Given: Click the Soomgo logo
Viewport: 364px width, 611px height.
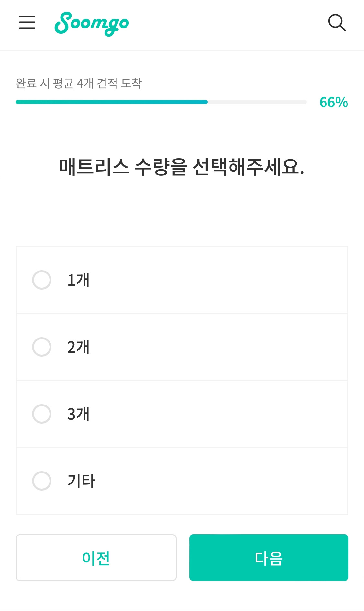Looking at the screenshot, I should tap(92, 23).
